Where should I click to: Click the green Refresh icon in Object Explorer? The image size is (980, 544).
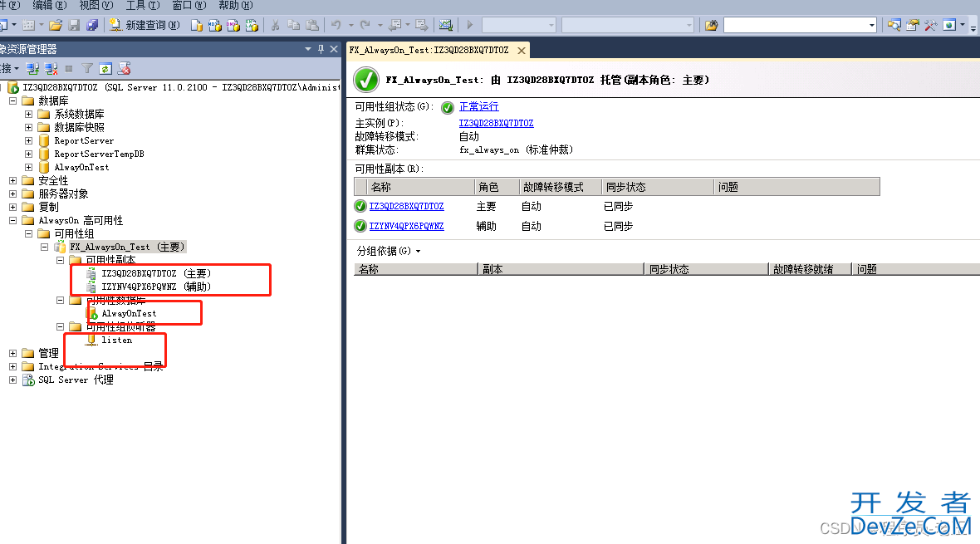(105, 69)
